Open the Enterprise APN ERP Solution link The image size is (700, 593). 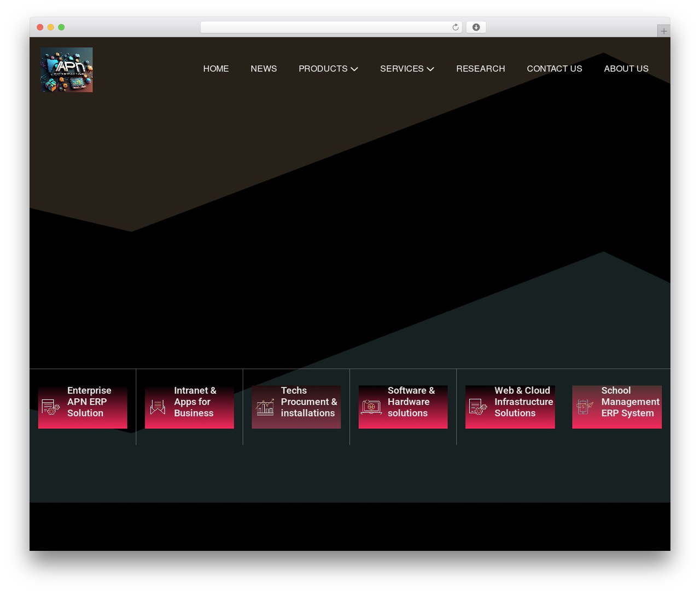point(89,402)
